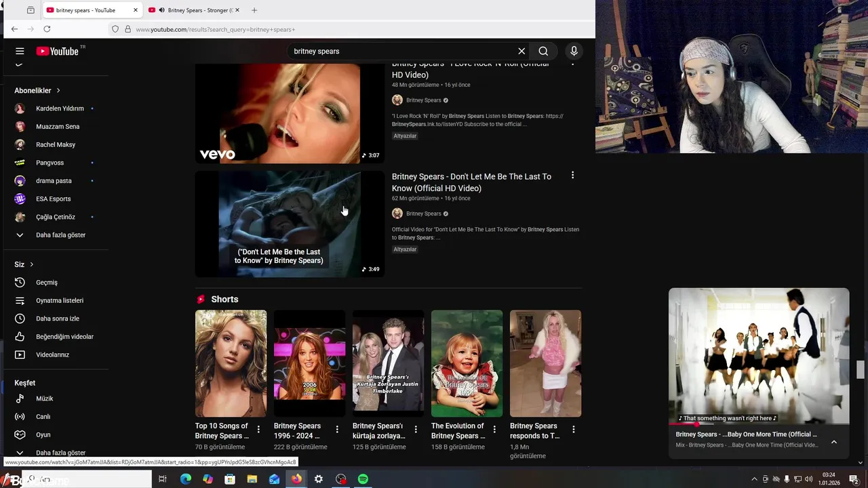Open 'The Evolution of Britney Spears' short thumbnail
This screenshot has width=868, height=488.
(467, 363)
